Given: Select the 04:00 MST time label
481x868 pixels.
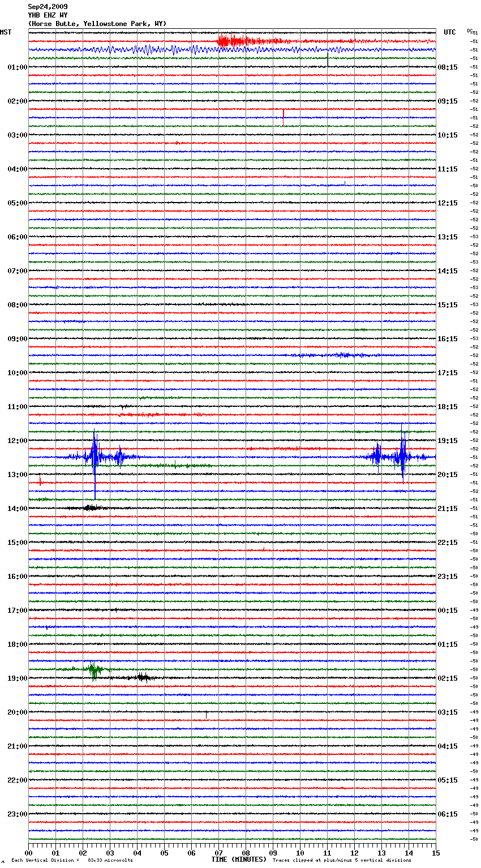Looking at the screenshot, I should 18,169.
